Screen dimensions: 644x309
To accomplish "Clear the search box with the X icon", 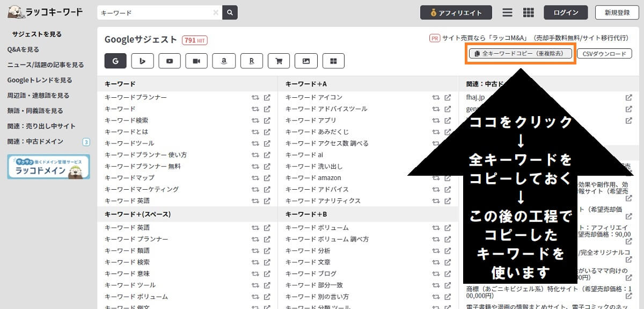I will 216,12.
